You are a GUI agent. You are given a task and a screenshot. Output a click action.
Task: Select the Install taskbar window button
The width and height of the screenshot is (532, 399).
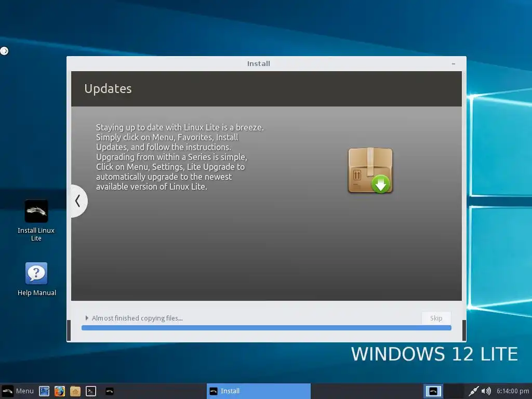(259, 391)
